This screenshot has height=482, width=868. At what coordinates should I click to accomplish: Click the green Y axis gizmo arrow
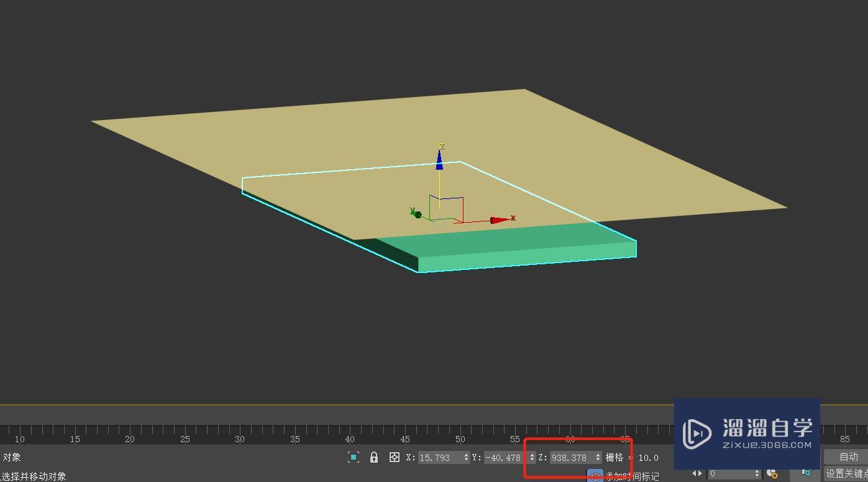pyautogui.click(x=417, y=215)
